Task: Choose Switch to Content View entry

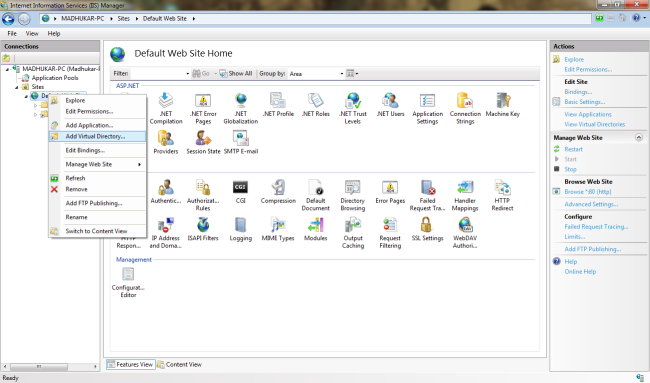Action: 97,231
